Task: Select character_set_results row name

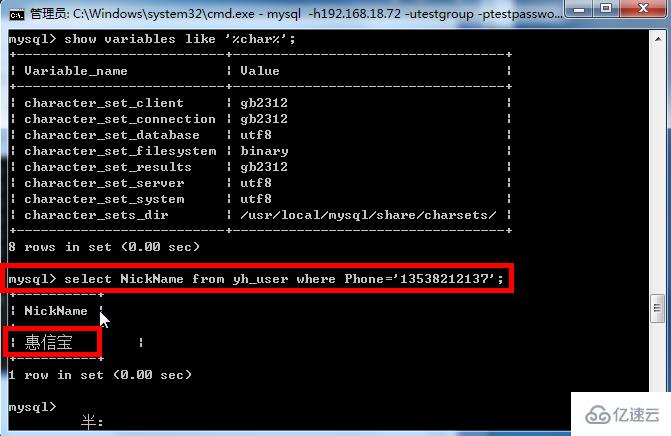Action: (108, 167)
